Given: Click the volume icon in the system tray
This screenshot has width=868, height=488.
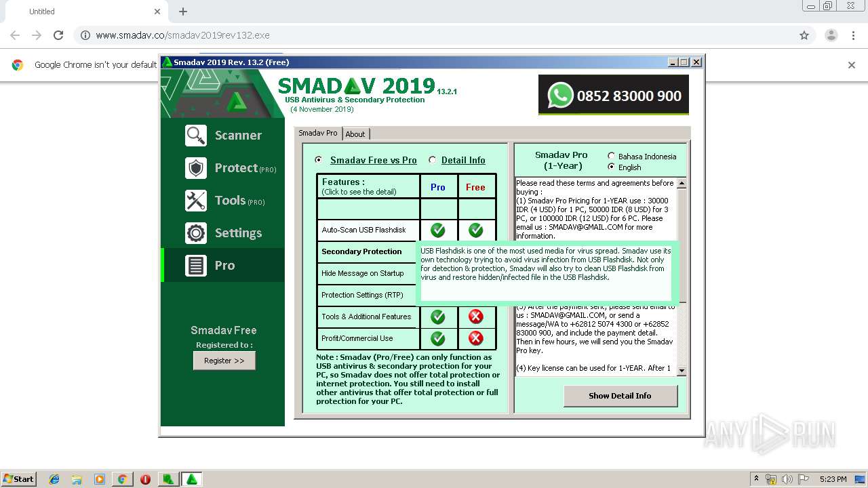Looking at the screenshot, I should pyautogui.click(x=787, y=479).
